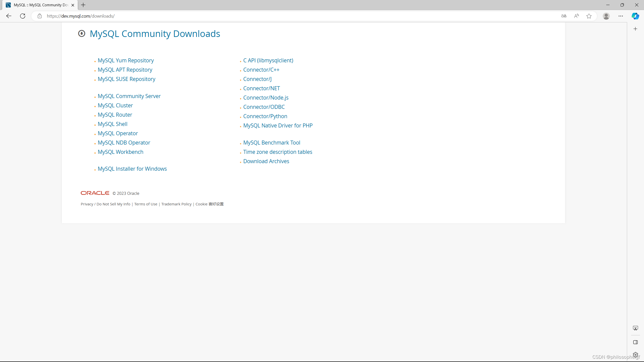Open the MySQL Router link
The width and height of the screenshot is (644, 362).
tap(115, 115)
